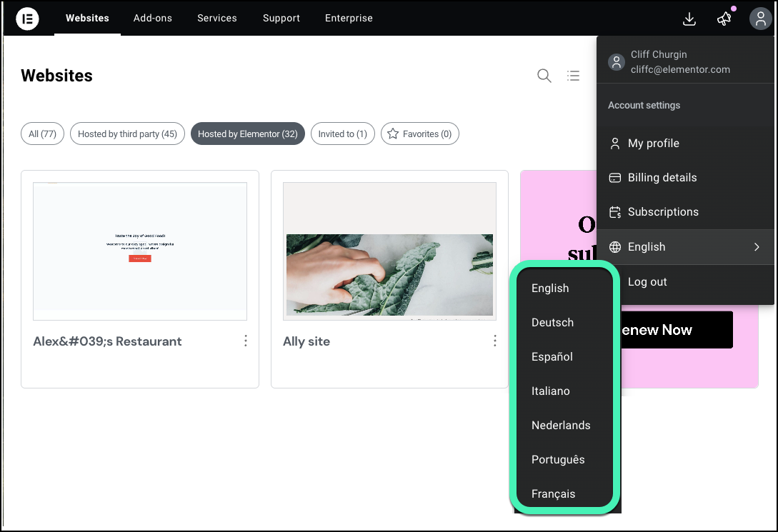This screenshot has width=778, height=532.
Task: Click the search magnifier icon
Action: (544, 76)
